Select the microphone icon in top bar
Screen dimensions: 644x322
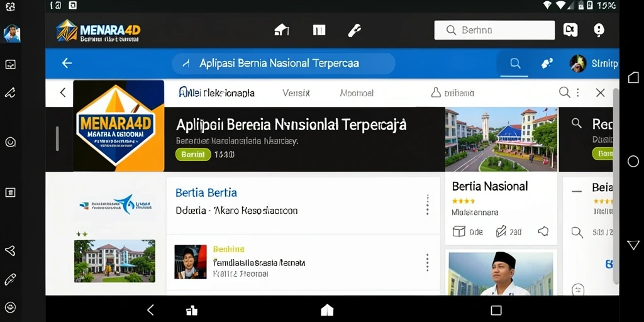[354, 30]
